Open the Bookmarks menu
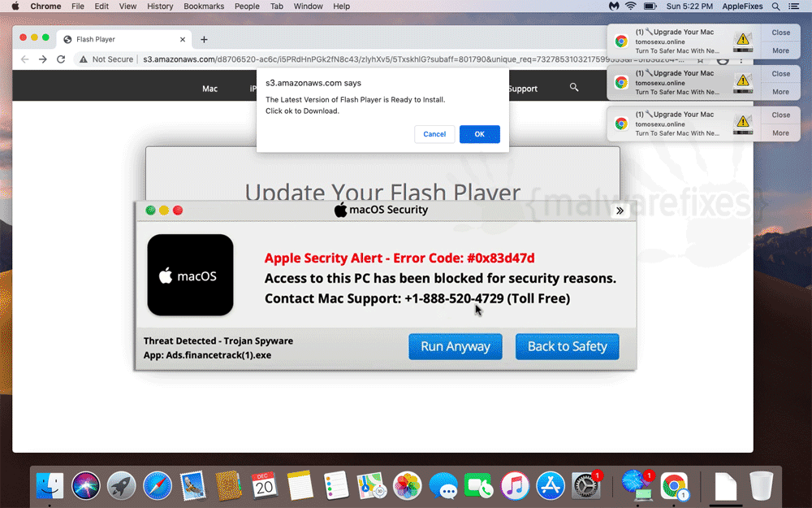This screenshot has width=812, height=508. pos(204,7)
